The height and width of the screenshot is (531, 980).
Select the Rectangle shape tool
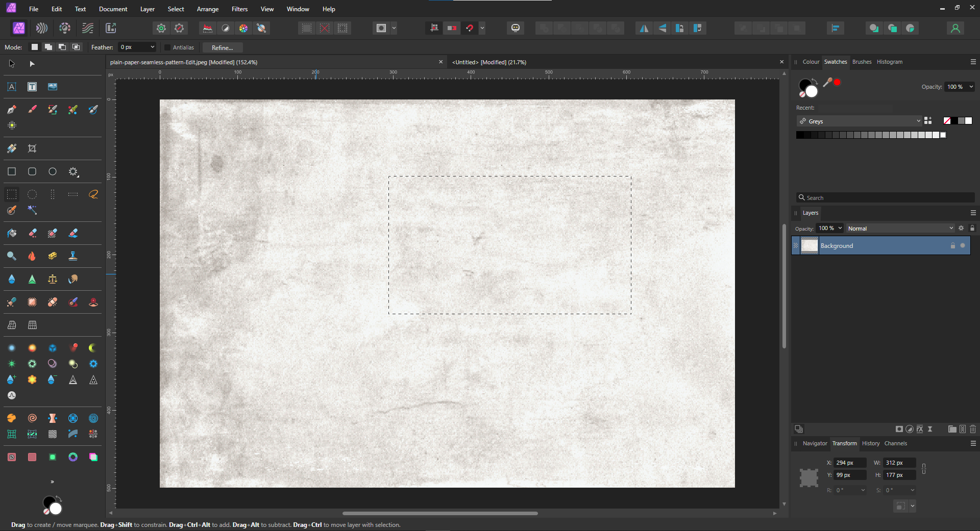click(x=12, y=171)
